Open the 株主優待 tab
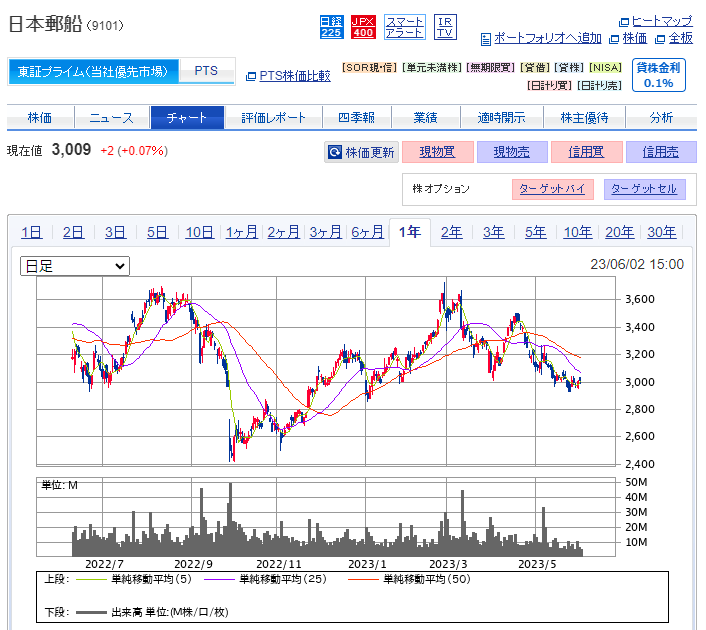Image resolution: width=706 pixels, height=630 pixels. pos(584,118)
